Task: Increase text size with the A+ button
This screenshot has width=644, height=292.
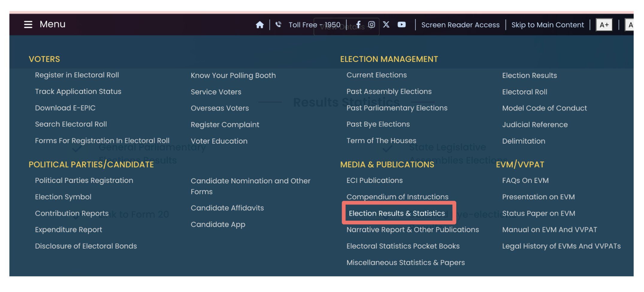Action: click(604, 25)
